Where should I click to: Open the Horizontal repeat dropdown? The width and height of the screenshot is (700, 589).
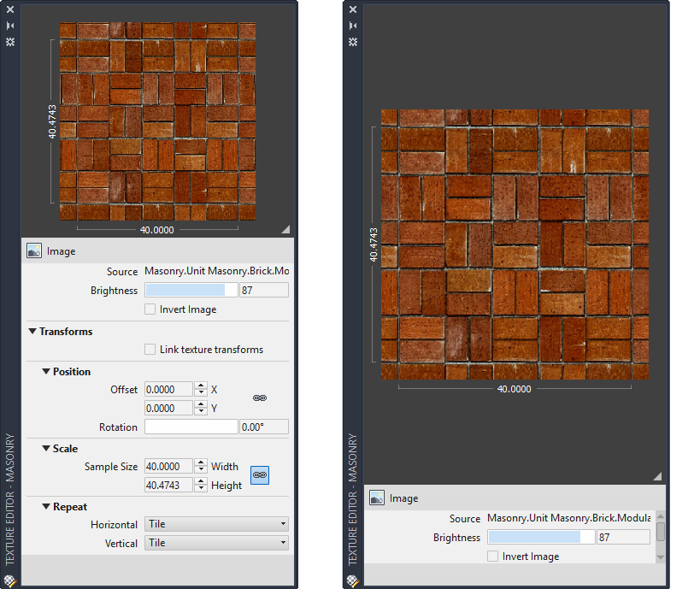coord(216,524)
